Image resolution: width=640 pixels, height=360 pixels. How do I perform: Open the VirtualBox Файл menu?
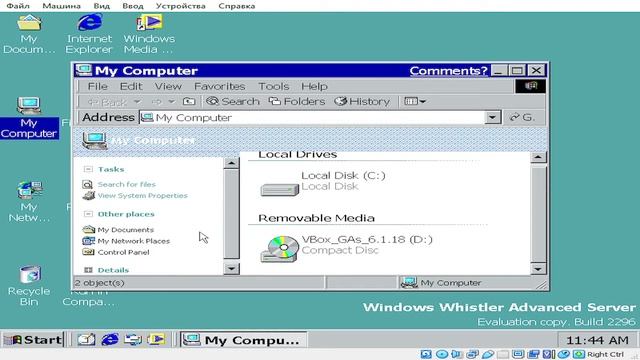[x=18, y=6]
